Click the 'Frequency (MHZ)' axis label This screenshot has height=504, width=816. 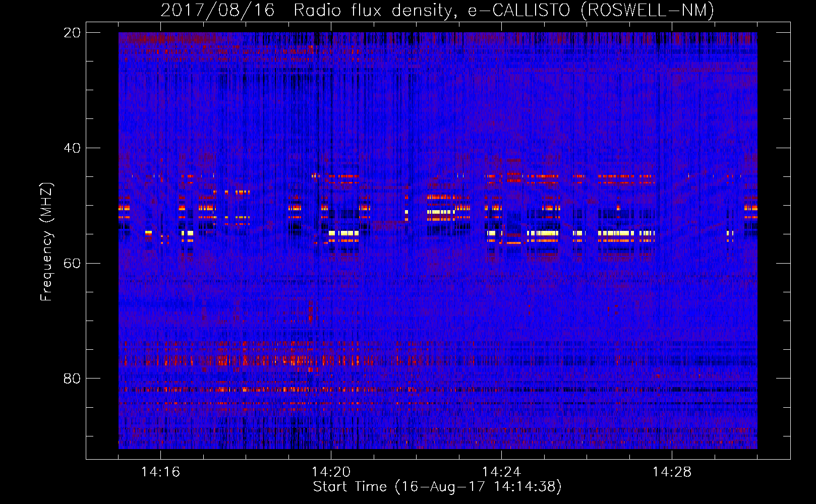click(46, 242)
